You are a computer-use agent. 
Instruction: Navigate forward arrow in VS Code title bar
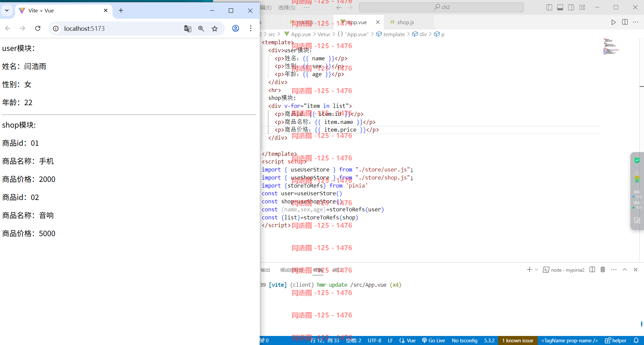pyautogui.click(x=350, y=7)
